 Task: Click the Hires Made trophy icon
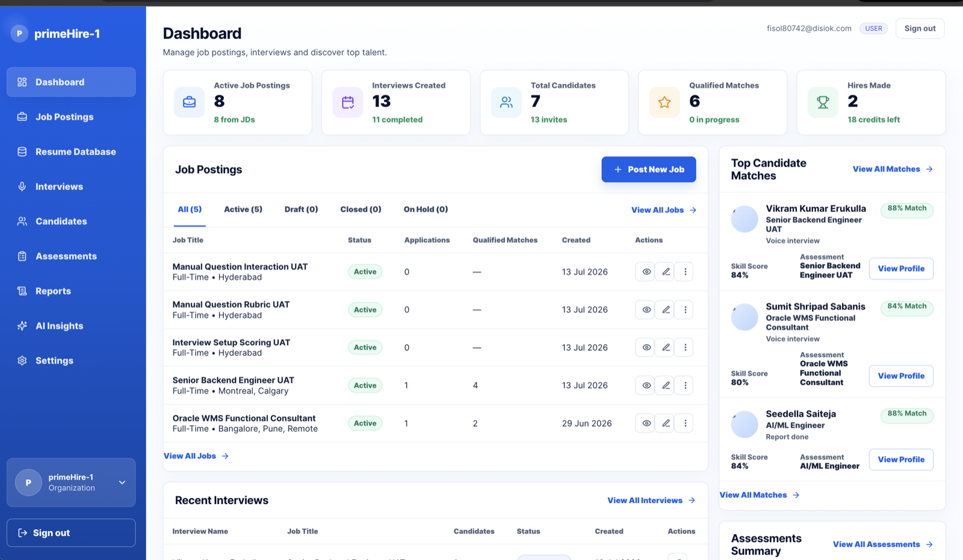click(823, 102)
